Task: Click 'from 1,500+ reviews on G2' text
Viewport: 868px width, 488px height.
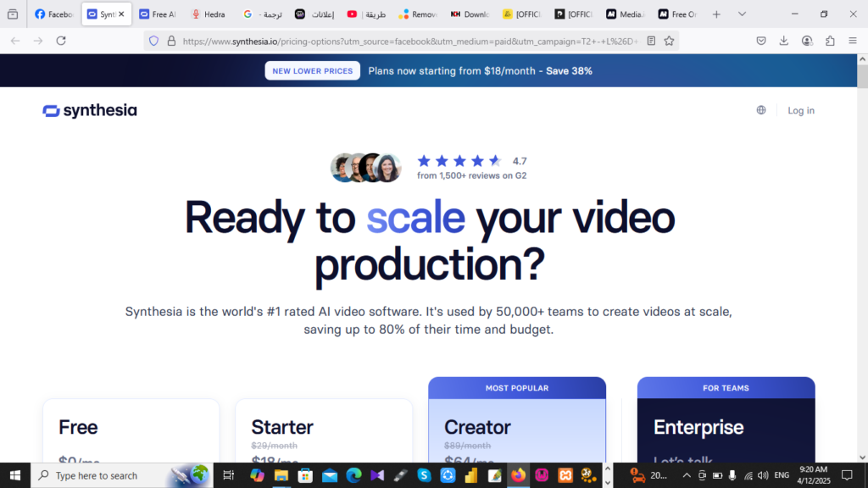Action: click(x=471, y=175)
